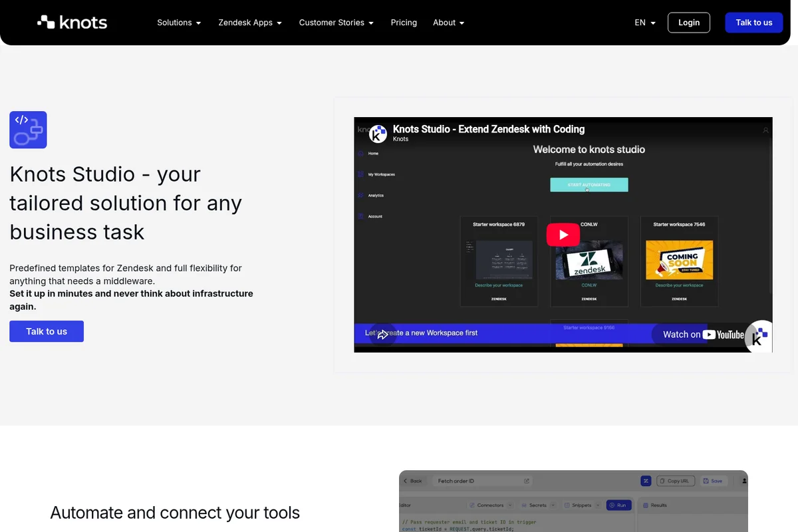Open the Knots channel avatar in video

click(x=378, y=134)
